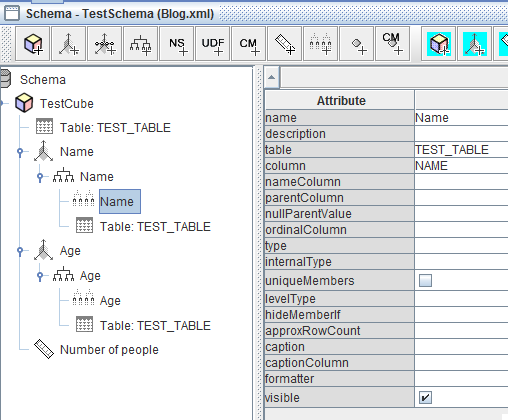Click the UDF Add User Defined Function icon
Image resolution: width=508 pixels, height=420 pixels.
pos(213,44)
